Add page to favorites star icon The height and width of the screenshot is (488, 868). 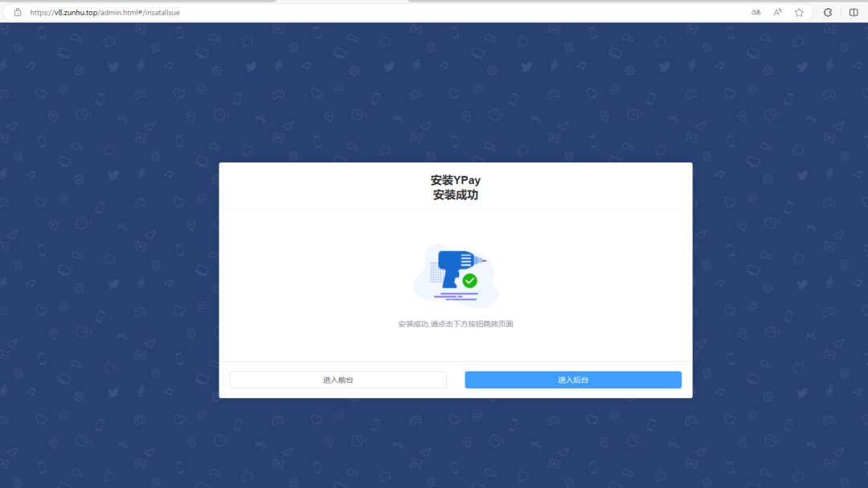pos(799,12)
